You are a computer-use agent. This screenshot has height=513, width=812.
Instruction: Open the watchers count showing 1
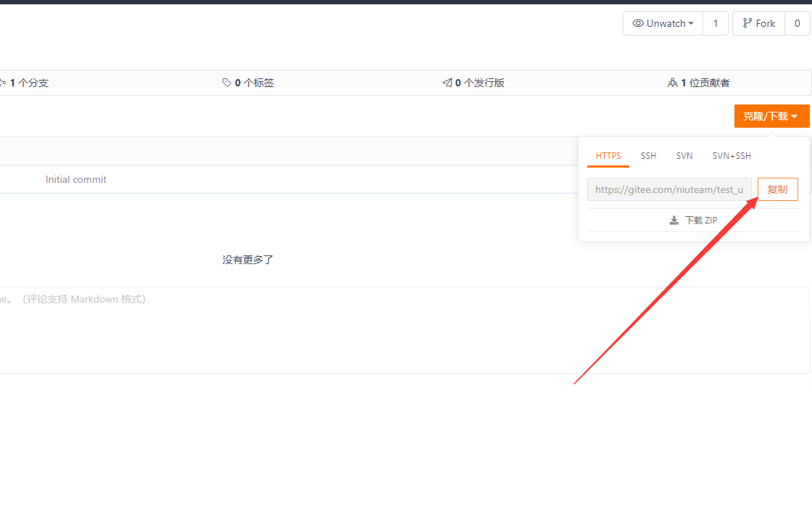(716, 23)
